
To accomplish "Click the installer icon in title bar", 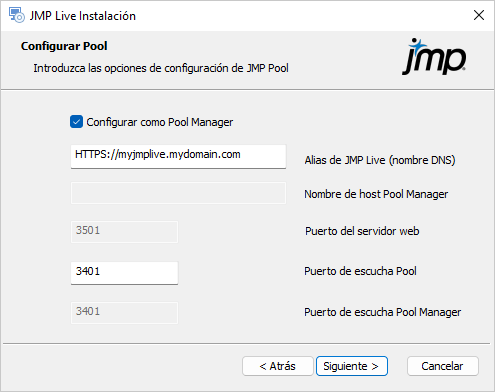I will [x=16, y=15].
